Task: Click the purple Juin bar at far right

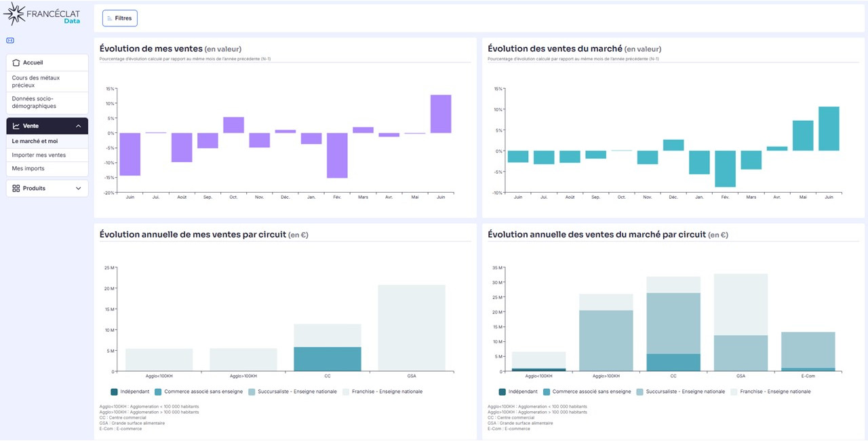Action: coord(441,114)
